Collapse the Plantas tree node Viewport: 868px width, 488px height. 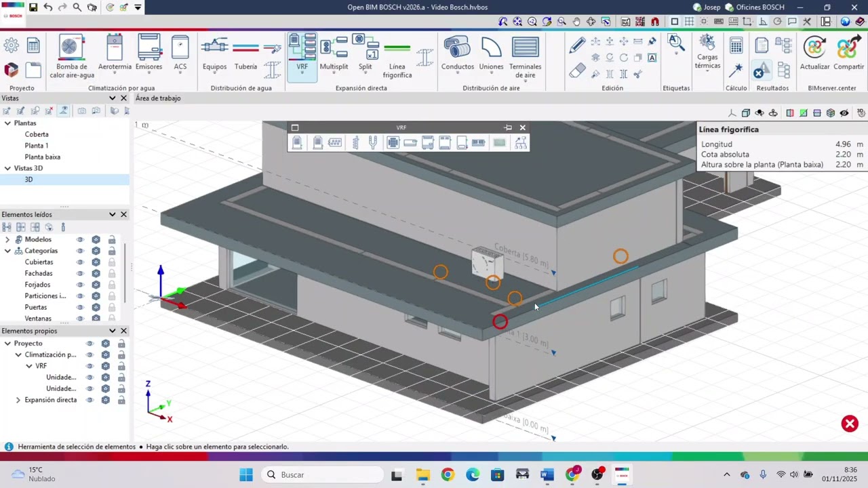pyautogui.click(x=7, y=123)
